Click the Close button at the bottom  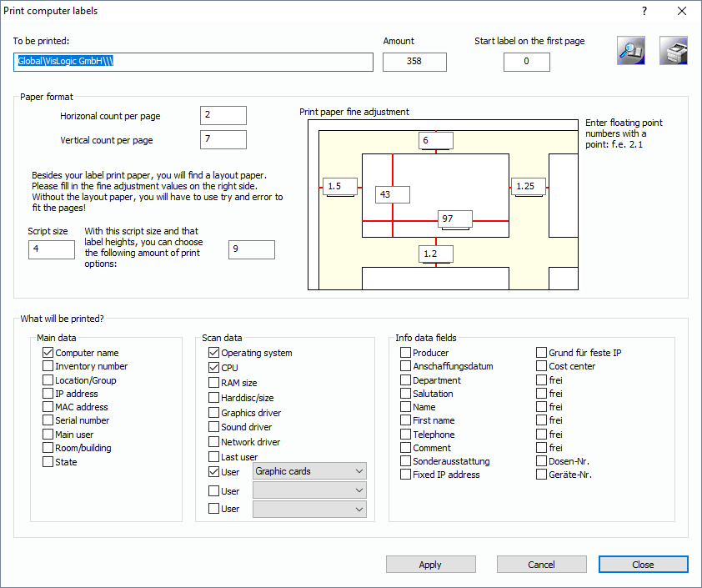click(x=643, y=565)
